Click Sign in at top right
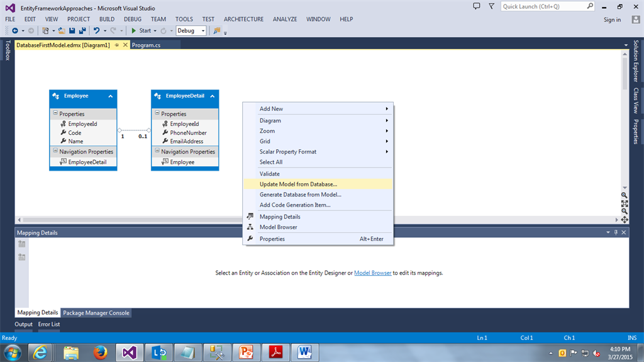This screenshot has width=644, height=362. pyautogui.click(x=612, y=20)
